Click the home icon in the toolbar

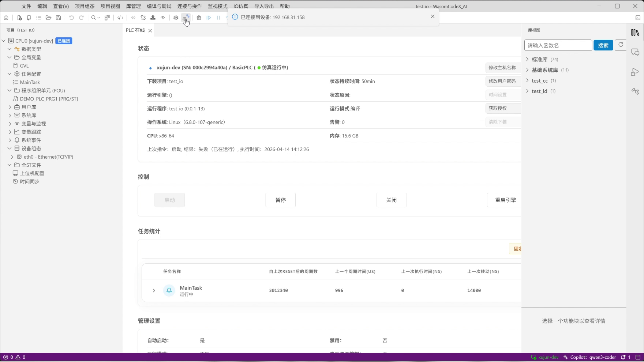pyautogui.click(x=6, y=18)
